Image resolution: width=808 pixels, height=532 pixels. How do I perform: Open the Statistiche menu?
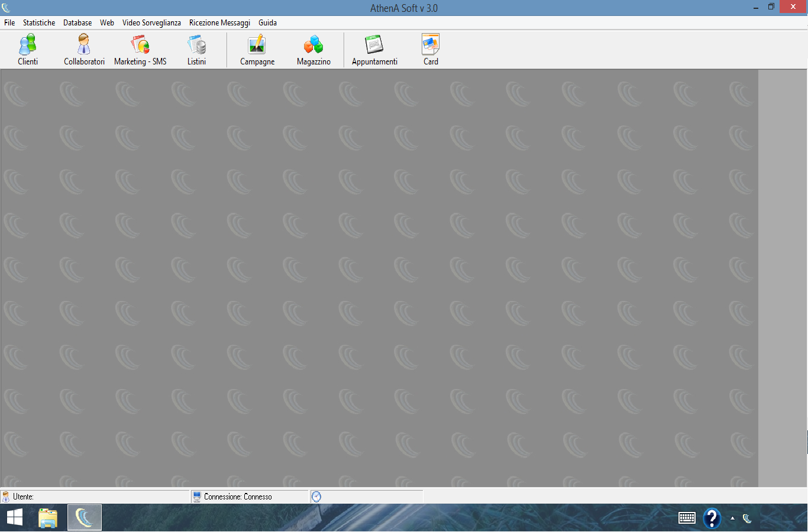(x=39, y=22)
